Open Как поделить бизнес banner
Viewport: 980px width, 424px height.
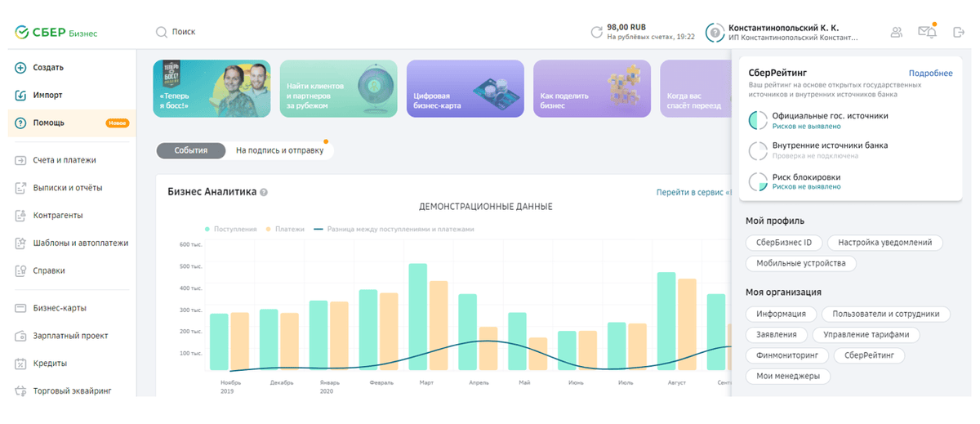[592, 88]
